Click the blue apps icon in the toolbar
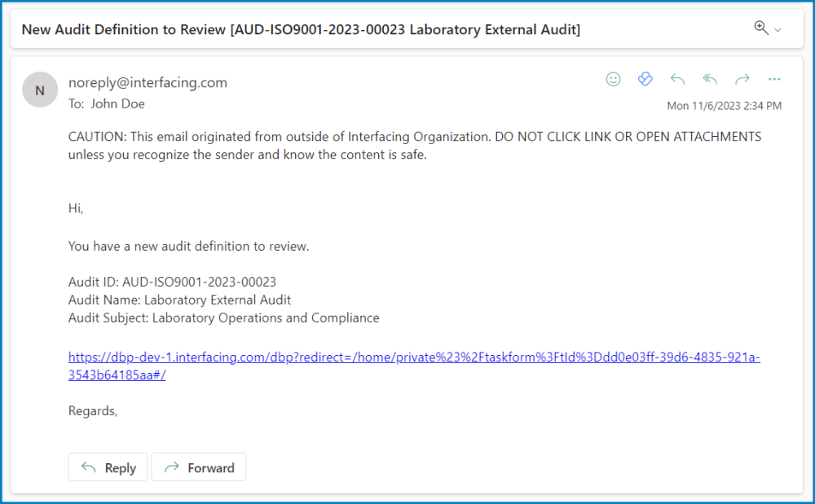Viewport: 815px width, 504px height. click(x=645, y=78)
